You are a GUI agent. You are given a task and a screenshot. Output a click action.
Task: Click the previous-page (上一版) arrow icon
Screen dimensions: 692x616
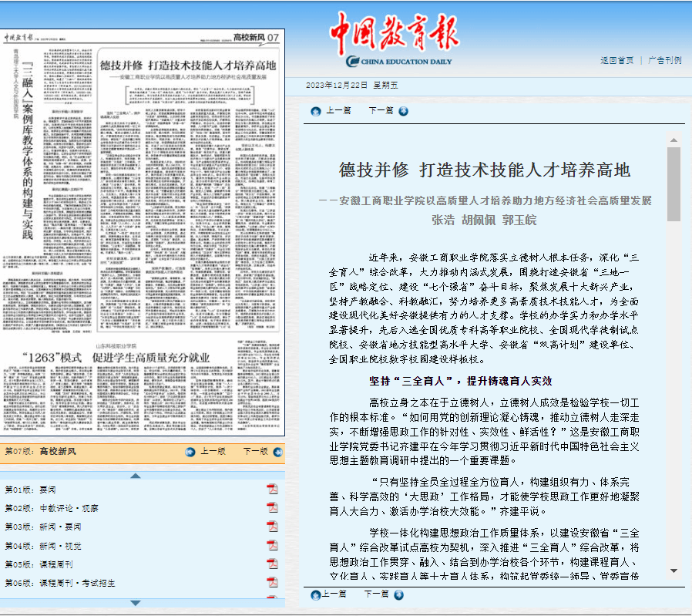click(x=190, y=453)
